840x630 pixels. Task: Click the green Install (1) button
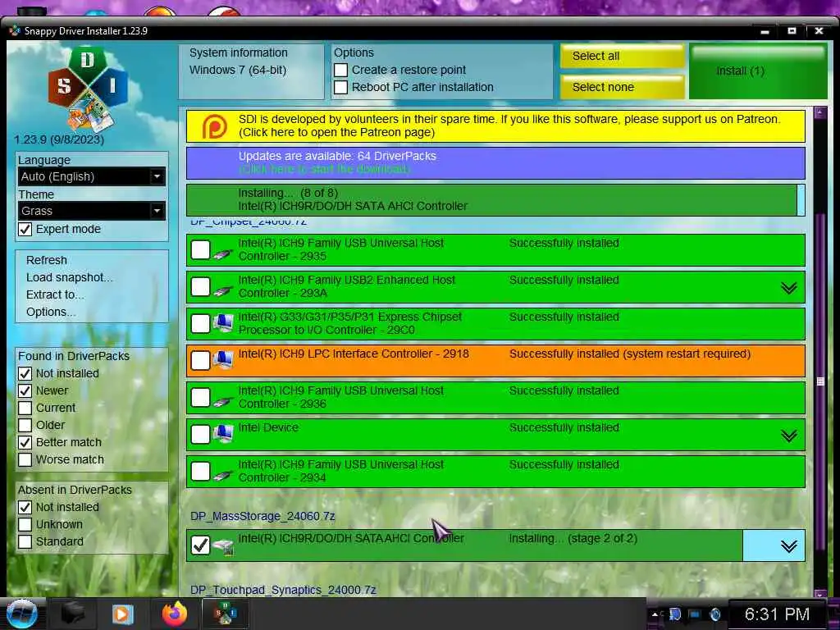(x=758, y=71)
